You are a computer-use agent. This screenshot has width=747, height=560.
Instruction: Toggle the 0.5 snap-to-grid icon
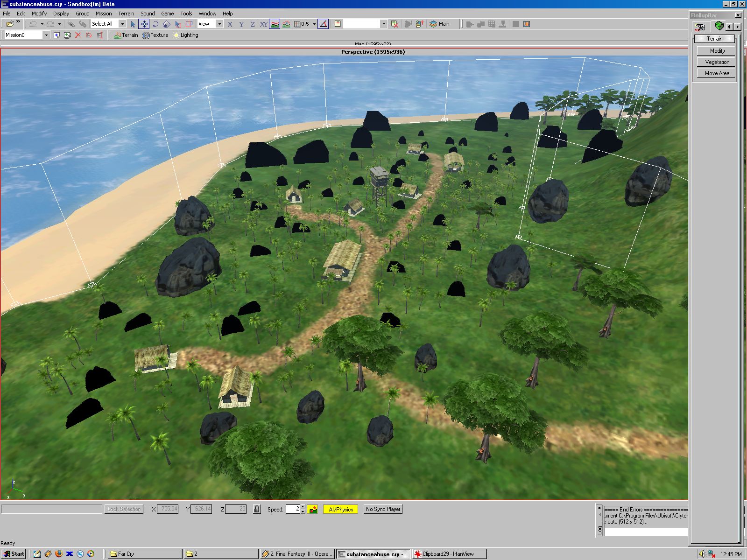click(x=302, y=24)
